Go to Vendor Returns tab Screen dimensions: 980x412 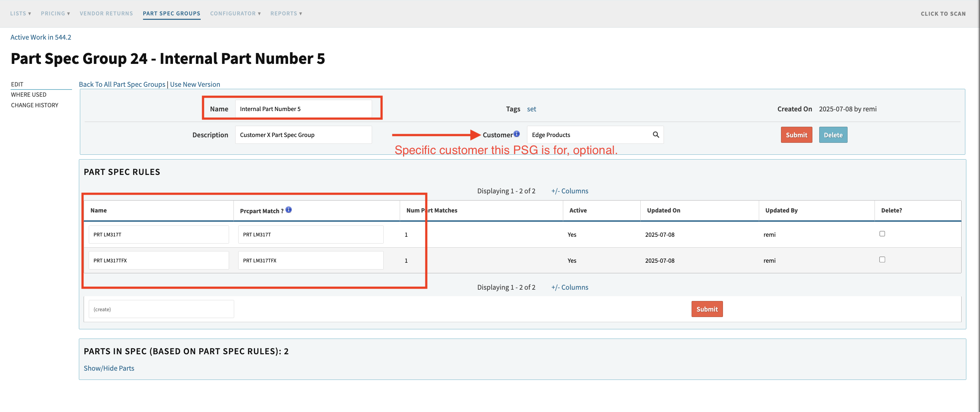pos(106,13)
